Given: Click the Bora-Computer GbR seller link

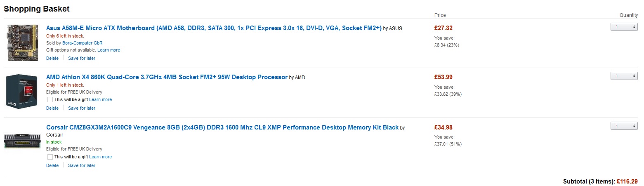Looking at the screenshot, I should 82,43.
